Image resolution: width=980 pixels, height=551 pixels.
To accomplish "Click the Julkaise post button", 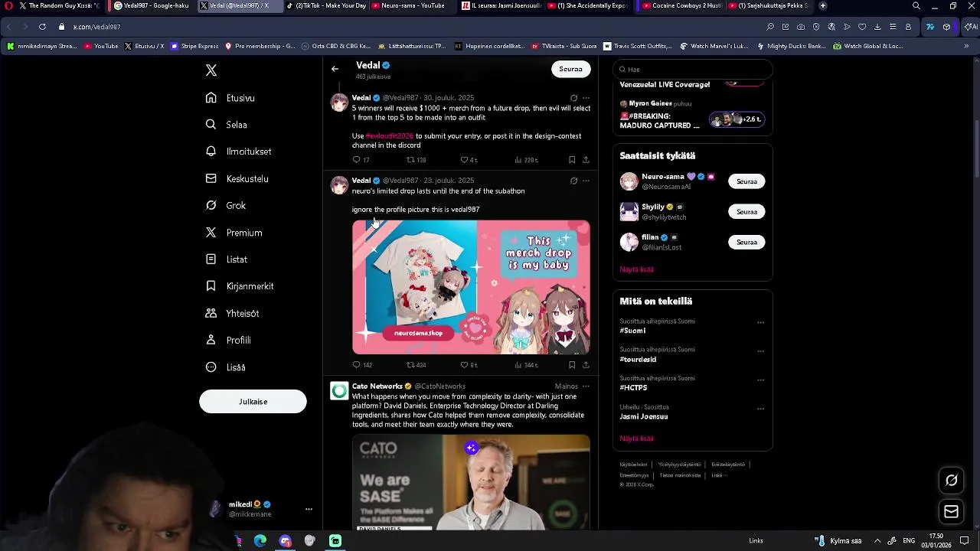I will click(253, 402).
